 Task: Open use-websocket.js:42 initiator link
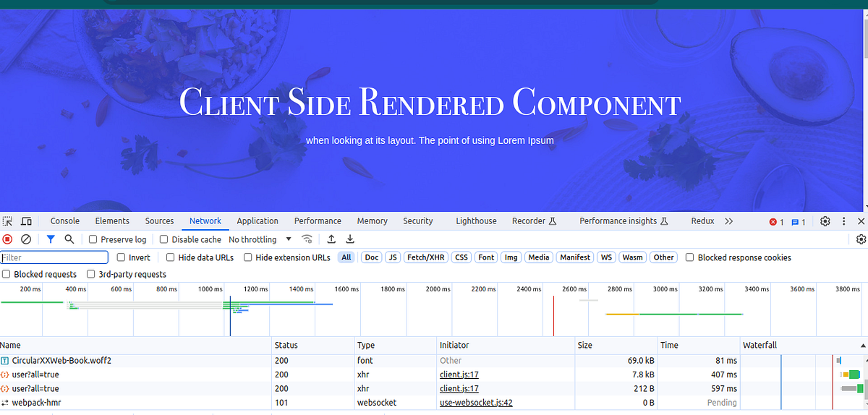[476, 403]
